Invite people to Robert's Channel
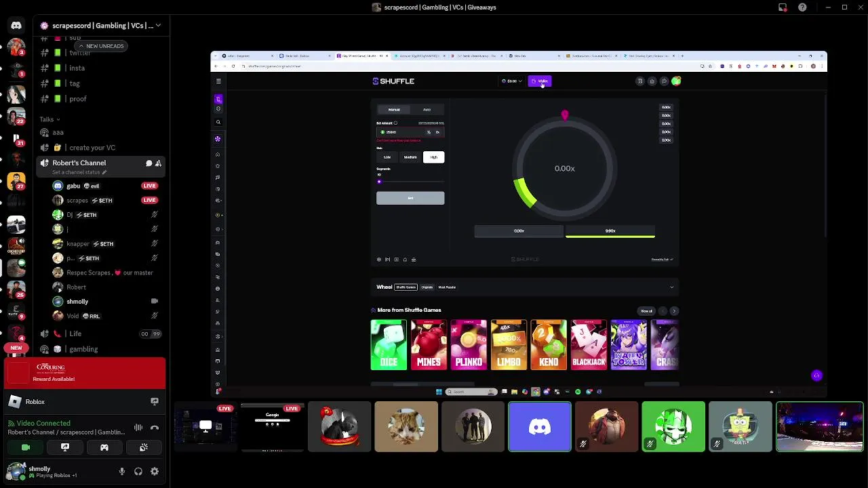Image resolution: width=868 pixels, height=488 pixels. click(x=158, y=163)
